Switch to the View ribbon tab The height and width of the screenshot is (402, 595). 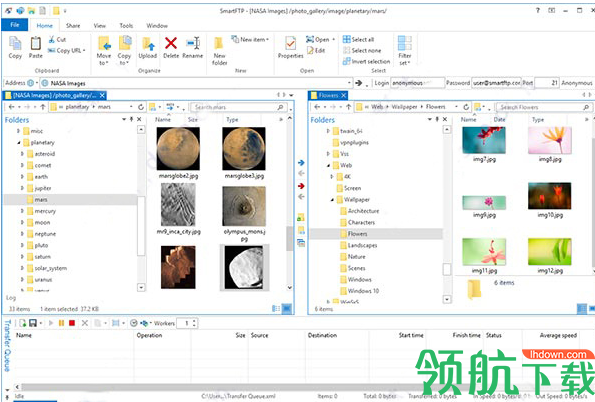100,25
